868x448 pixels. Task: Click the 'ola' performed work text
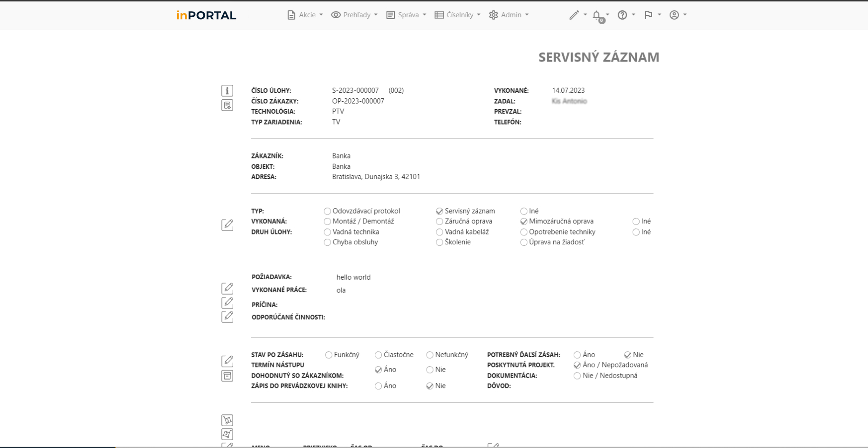coord(341,290)
